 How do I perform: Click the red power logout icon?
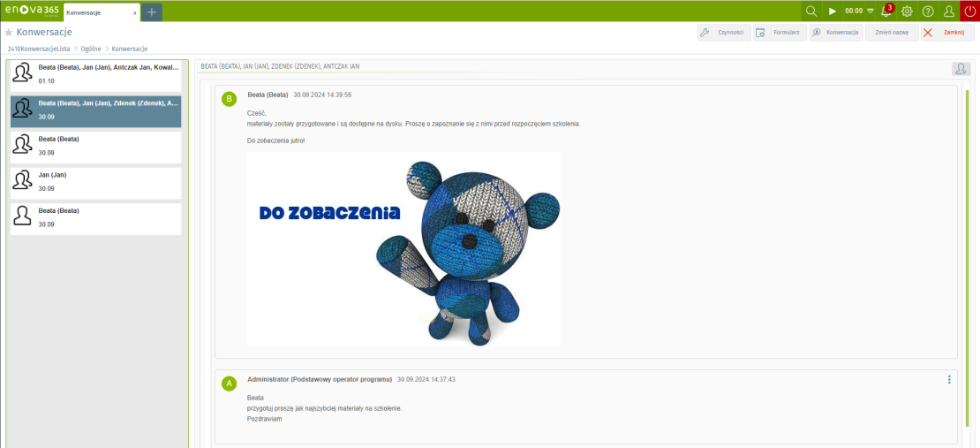tap(969, 11)
